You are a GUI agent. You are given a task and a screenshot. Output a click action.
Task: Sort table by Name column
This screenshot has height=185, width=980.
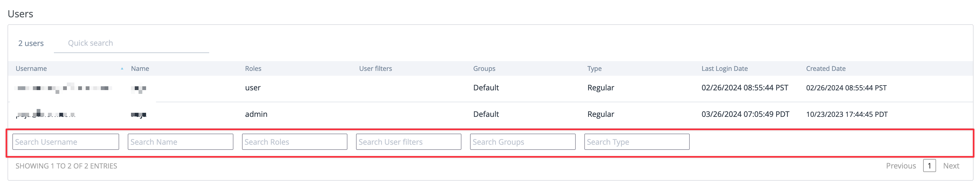pyautogui.click(x=140, y=69)
